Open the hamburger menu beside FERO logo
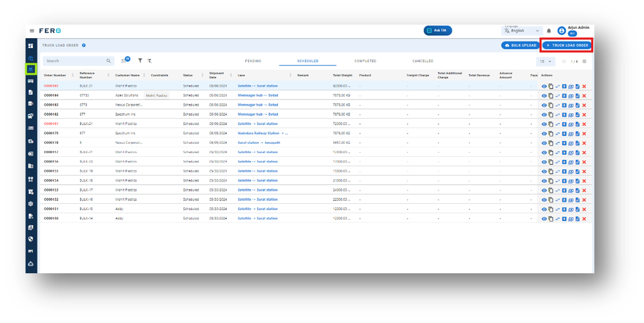The height and width of the screenshot is (323, 644). click(x=32, y=31)
